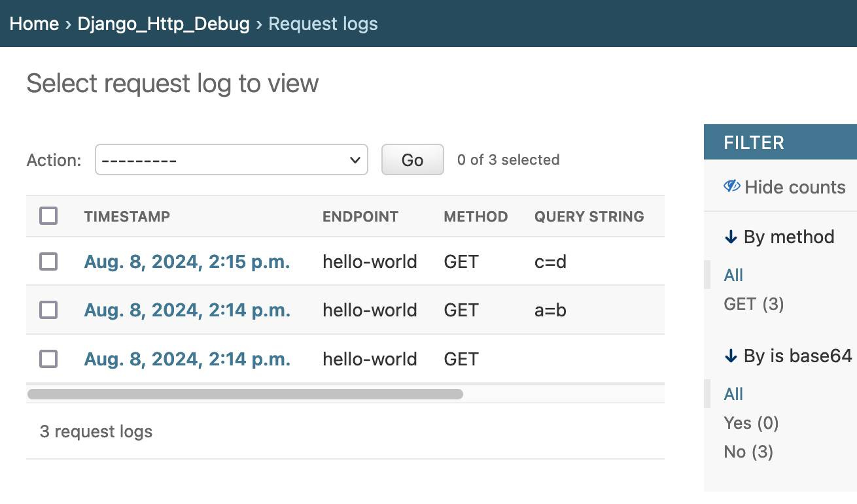Screen dimensions: 857x504
Task: Click GET method in the a=b row
Action: pos(461,310)
